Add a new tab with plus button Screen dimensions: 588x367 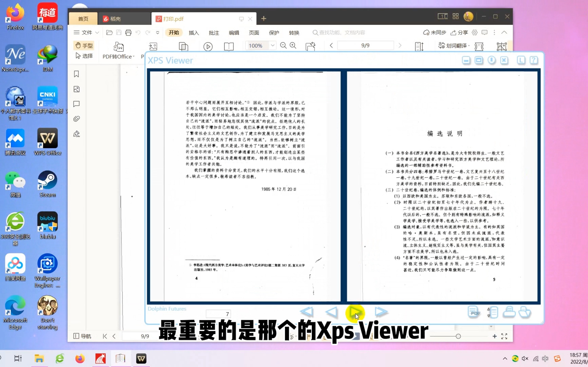click(x=264, y=18)
